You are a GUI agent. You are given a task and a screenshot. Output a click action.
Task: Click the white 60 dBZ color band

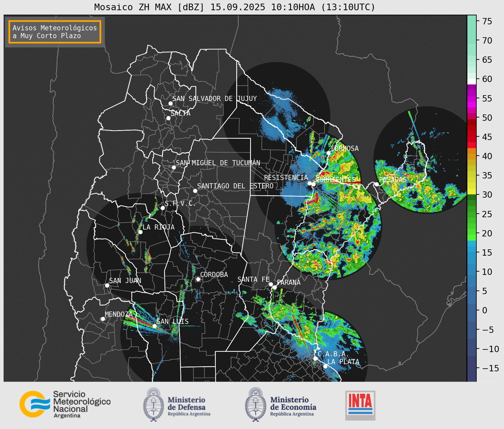coord(472,81)
